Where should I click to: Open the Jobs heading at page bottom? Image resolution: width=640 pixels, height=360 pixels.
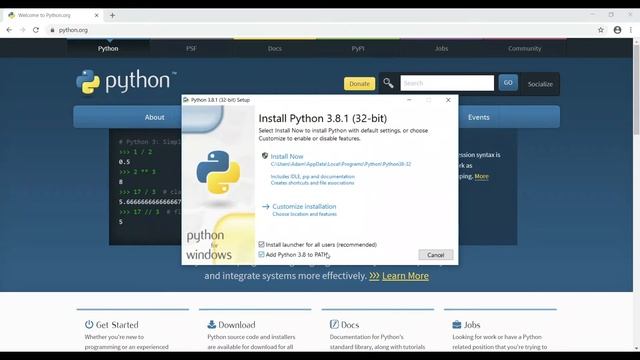click(x=472, y=325)
